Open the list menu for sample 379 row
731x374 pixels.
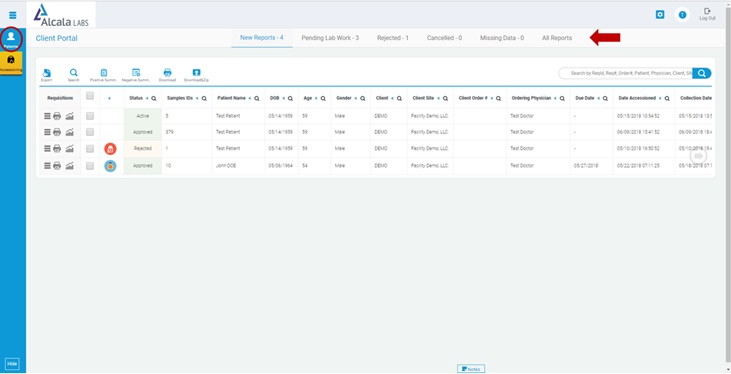(x=47, y=132)
